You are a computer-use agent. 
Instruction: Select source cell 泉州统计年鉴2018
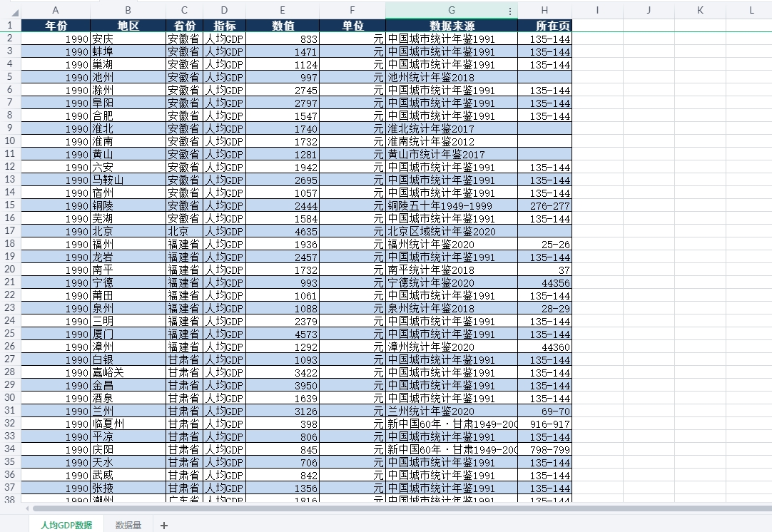click(x=452, y=308)
